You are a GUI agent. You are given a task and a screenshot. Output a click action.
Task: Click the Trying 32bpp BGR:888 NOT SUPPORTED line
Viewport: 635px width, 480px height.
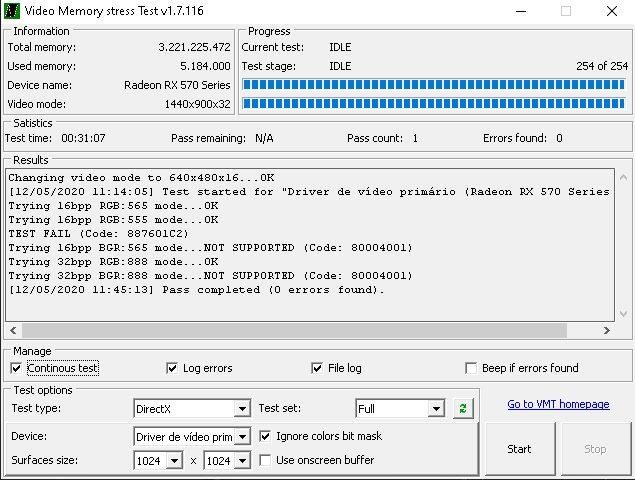210,276
